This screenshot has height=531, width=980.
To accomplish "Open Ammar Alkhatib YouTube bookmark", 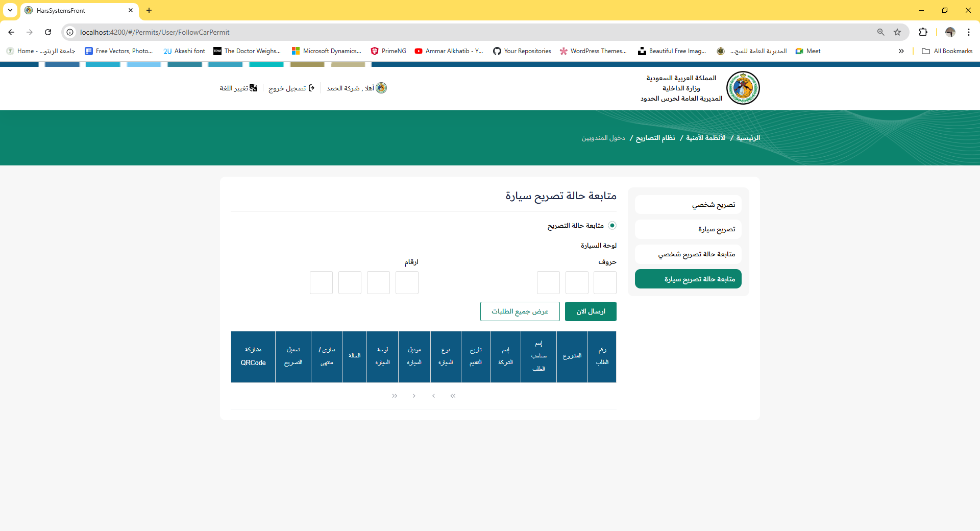I will pyautogui.click(x=449, y=51).
